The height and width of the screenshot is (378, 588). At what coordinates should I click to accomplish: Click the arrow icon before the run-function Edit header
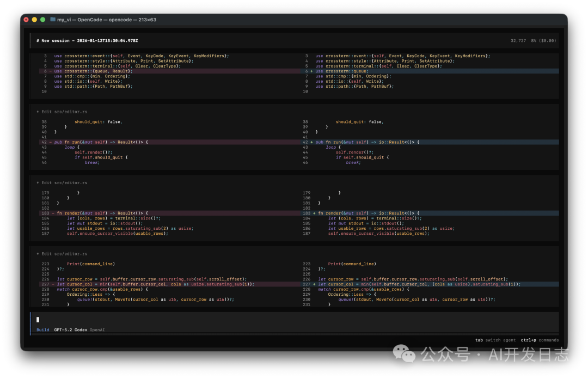click(x=38, y=112)
